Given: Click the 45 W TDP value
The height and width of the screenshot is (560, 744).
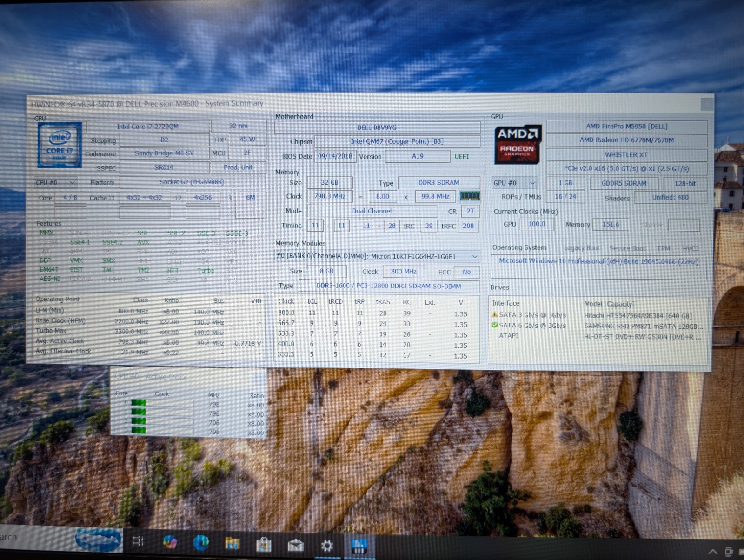Looking at the screenshot, I should click(x=247, y=139).
